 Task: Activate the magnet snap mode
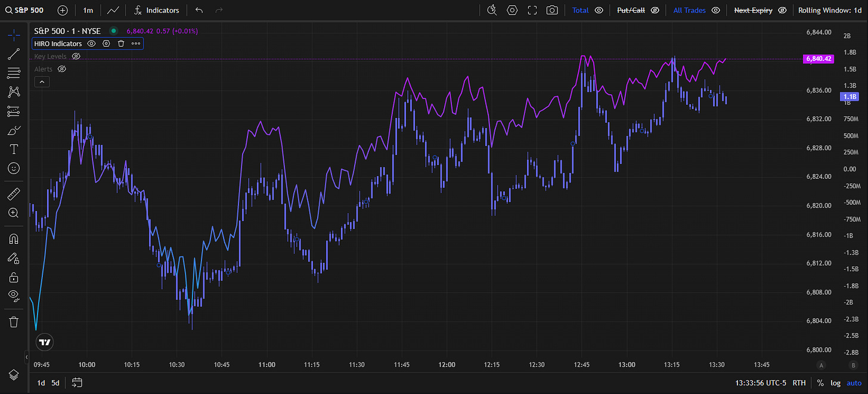[14, 239]
